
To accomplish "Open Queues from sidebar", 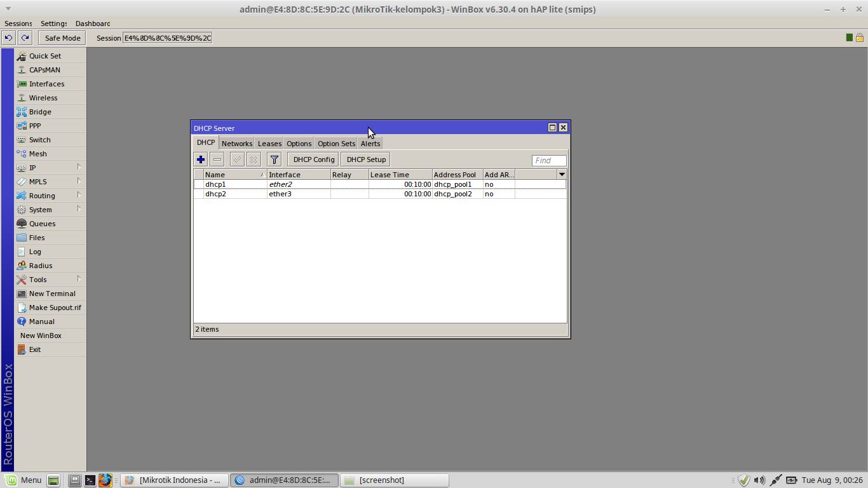I will pos(50,224).
